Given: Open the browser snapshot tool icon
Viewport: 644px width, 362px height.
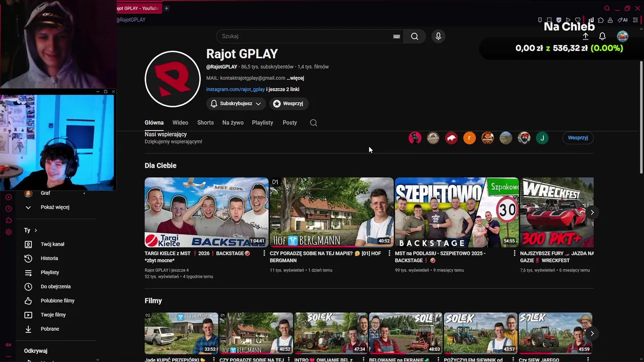Looking at the screenshot, I should coord(549,20).
